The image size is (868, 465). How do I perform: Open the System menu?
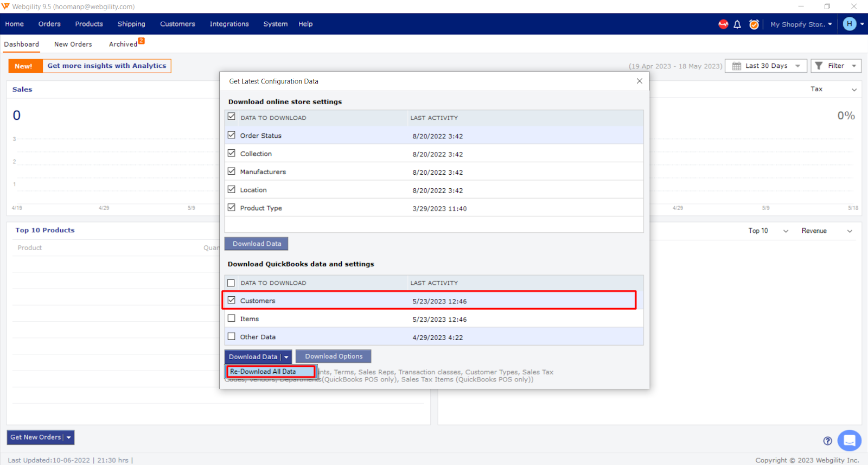point(276,24)
